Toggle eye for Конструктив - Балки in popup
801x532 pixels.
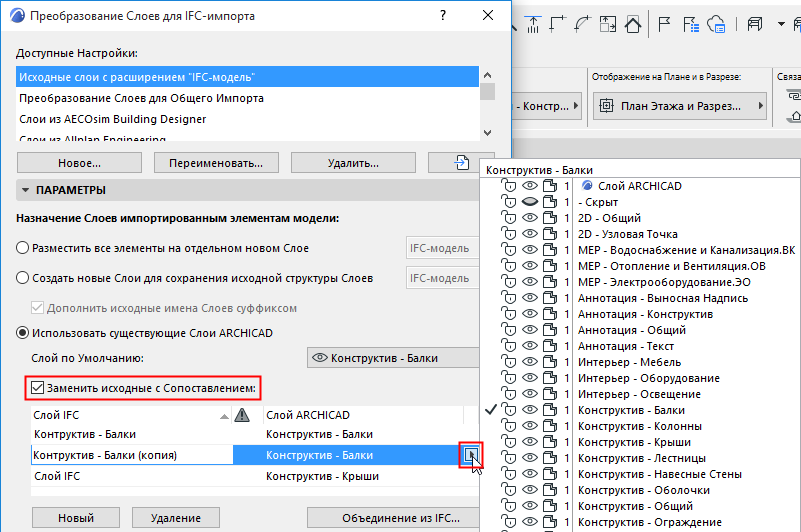point(530,410)
